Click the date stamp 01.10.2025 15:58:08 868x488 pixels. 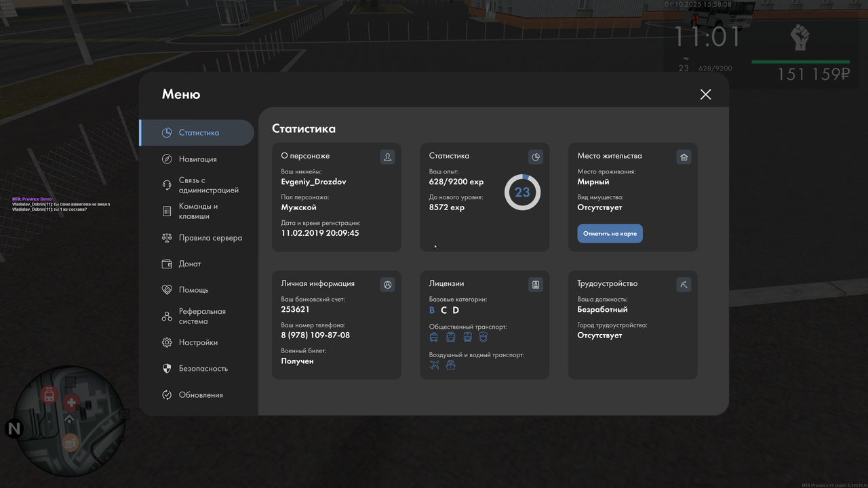pos(698,4)
